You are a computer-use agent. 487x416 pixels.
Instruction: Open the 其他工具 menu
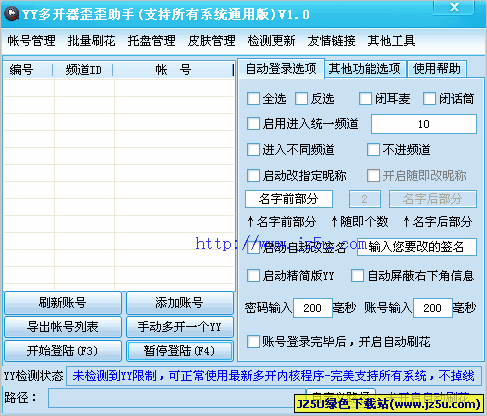(391, 41)
